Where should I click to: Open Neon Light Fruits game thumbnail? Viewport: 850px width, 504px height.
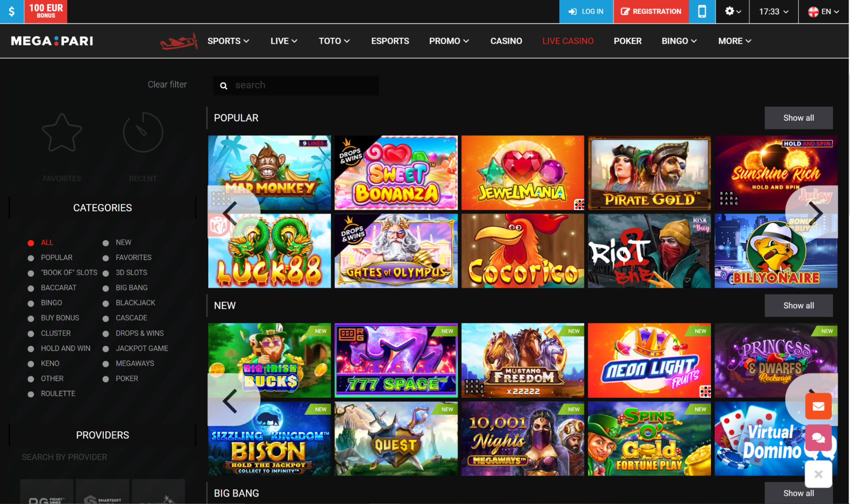coord(649,360)
